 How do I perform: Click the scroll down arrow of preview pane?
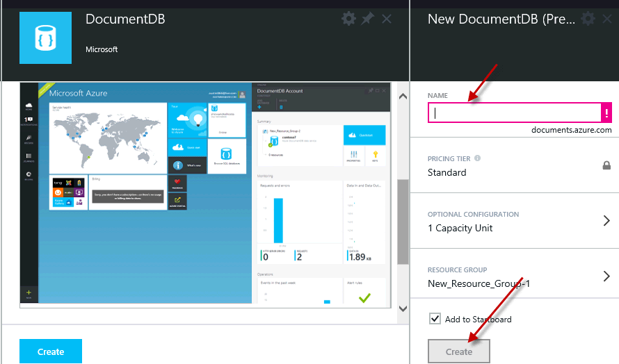point(403,309)
